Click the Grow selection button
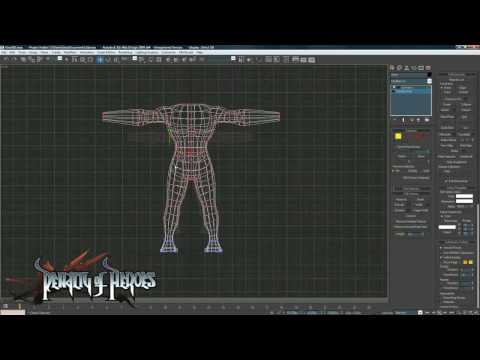Screen dimensions: 480x360 click(421, 156)
